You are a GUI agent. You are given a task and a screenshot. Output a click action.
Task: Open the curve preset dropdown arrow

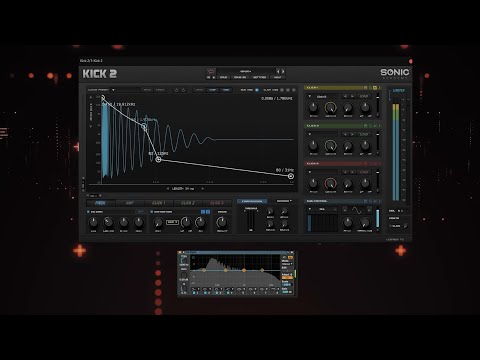tap(113, 90)
